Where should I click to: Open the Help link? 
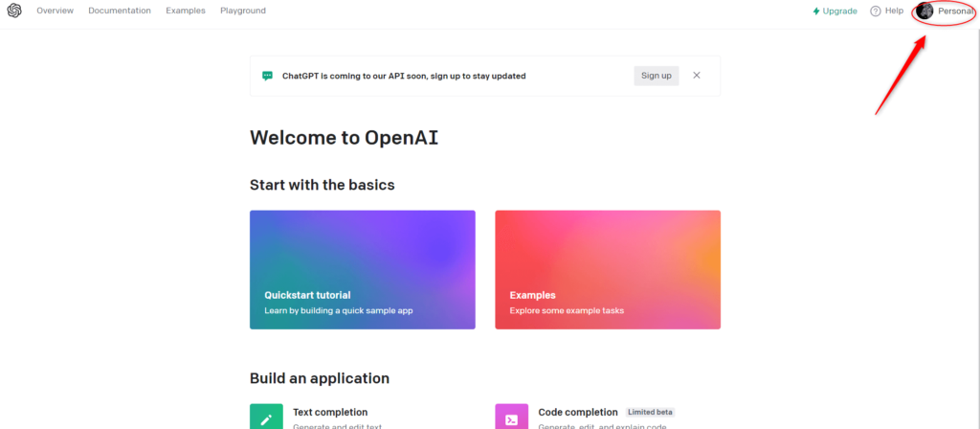(x=887, y=11)
